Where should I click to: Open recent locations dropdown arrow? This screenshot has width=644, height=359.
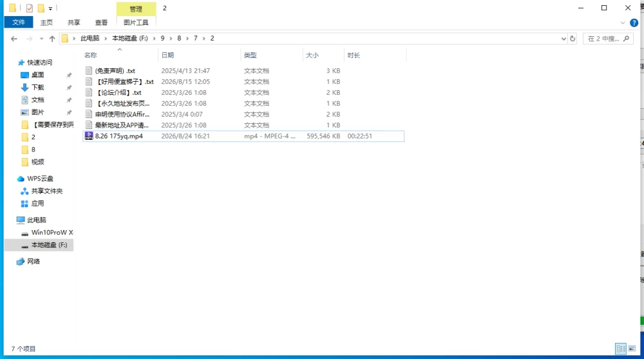[x=41, y=39]
